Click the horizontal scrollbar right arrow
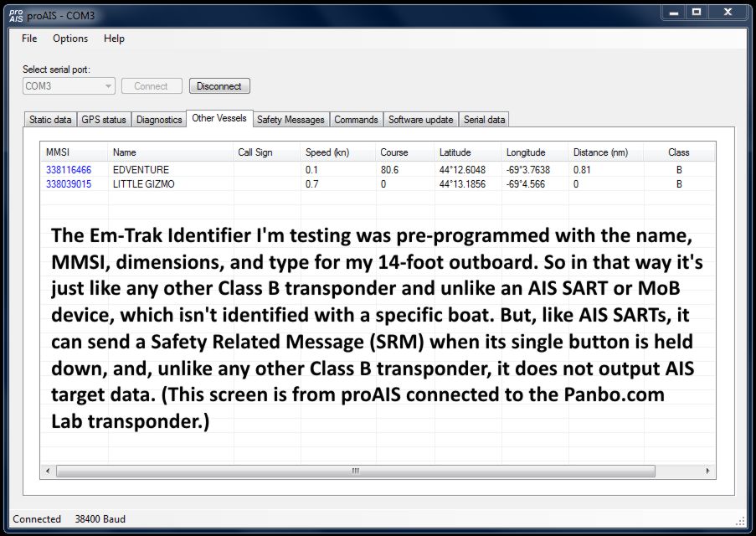This screenshot has height=536, width=756. 707,471
